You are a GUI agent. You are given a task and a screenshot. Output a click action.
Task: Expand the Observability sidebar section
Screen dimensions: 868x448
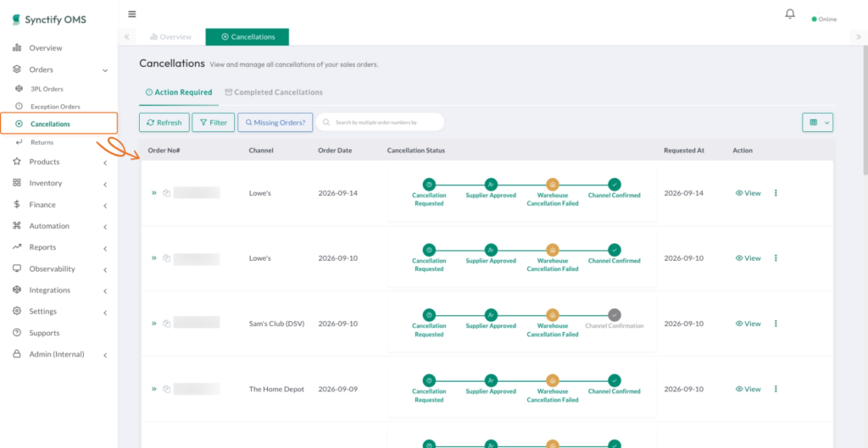coord(105,270)
